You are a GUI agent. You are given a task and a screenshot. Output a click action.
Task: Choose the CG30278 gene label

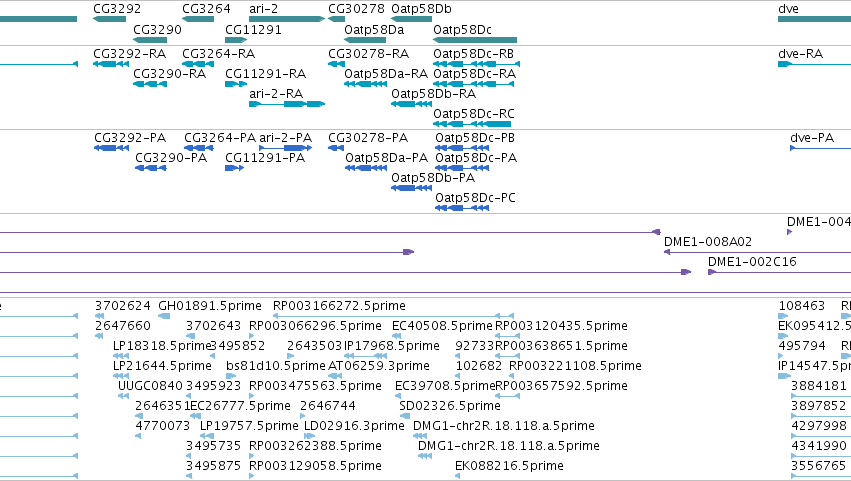tap(356, 9)
